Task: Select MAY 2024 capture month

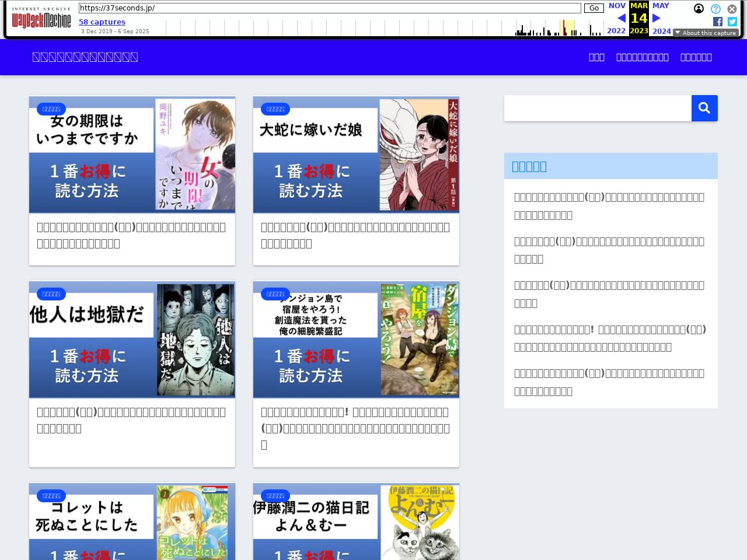Action: (x=661, y=6)
